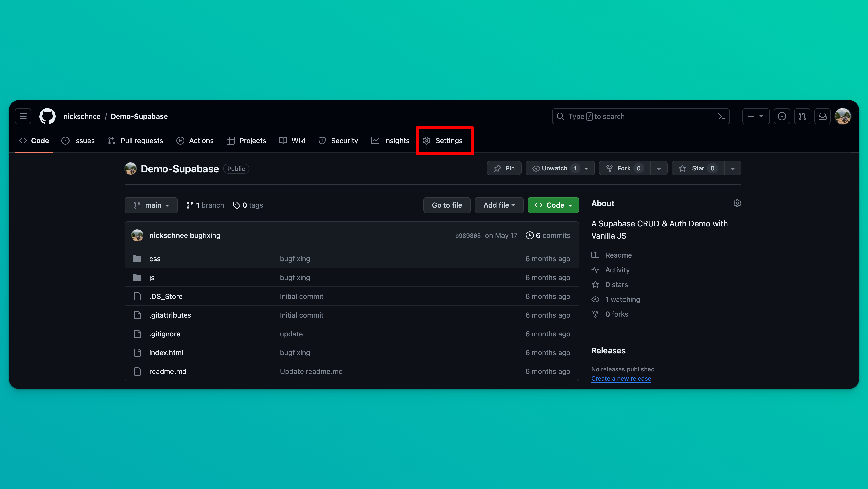Go to GitHub home via Octocat logo
Screen dimensions: 868x489
click(x=47, y=116)
